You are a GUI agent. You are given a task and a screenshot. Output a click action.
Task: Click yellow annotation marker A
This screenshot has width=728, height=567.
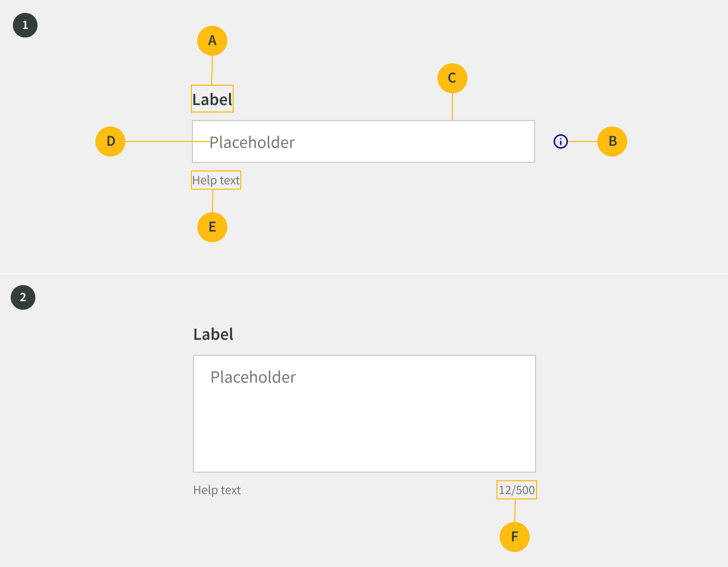click(x=212, y=41)
